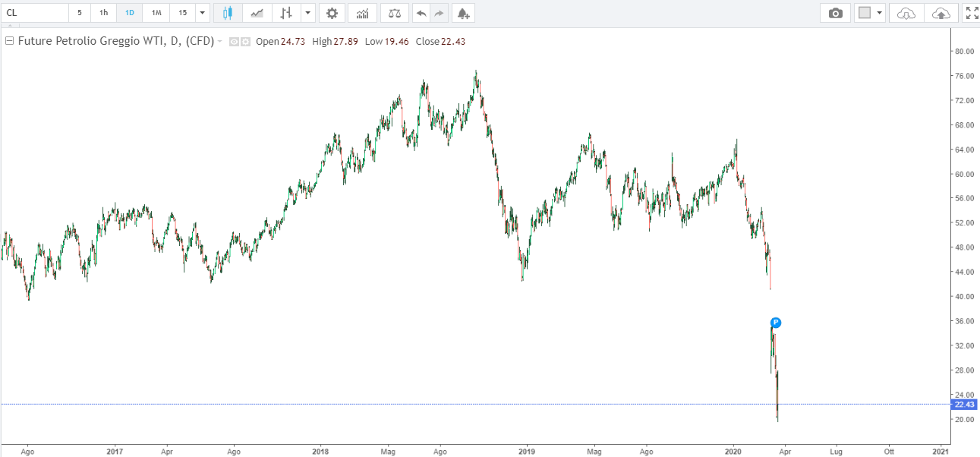Click the compare symbols scales icon
The height and width of the screenshot is (457, 980).
394,13
